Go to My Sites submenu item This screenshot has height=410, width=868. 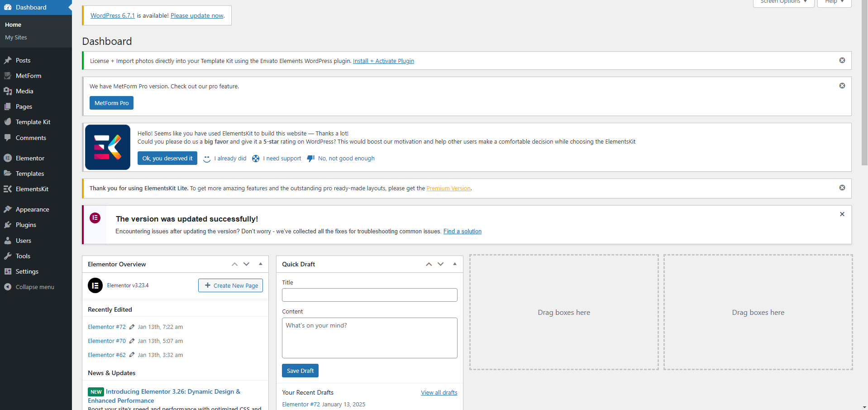point(16,38)
